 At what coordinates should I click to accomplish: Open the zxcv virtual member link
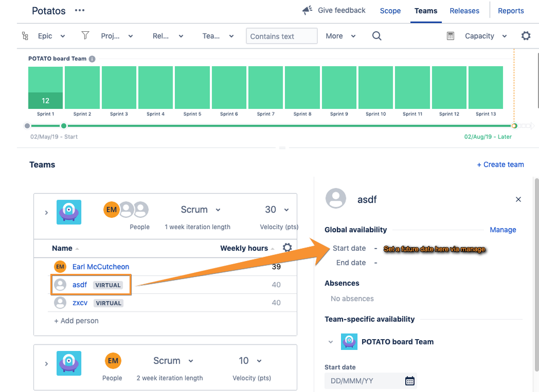pos(80,302)
